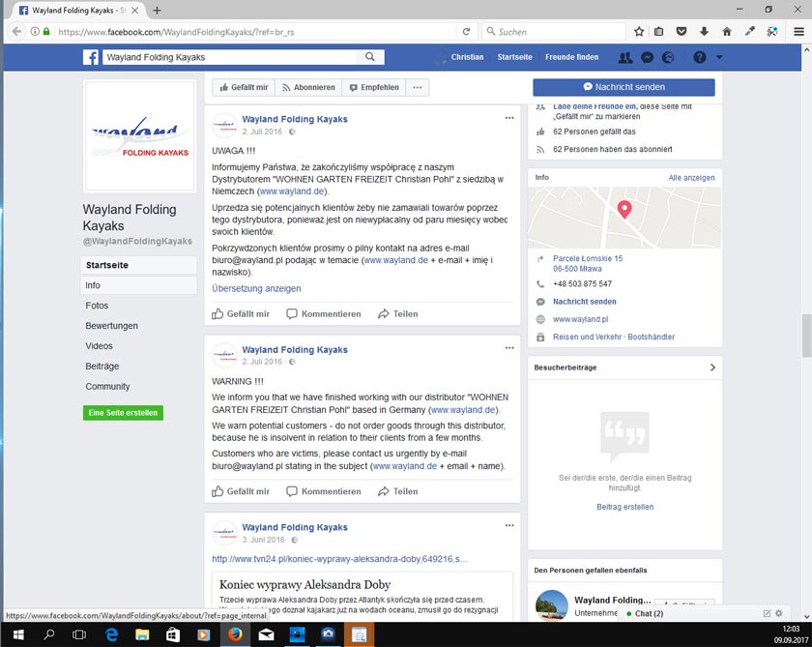812x647 pixels.
Task: Go to the Firefox home page
Action: coord(727,32)
